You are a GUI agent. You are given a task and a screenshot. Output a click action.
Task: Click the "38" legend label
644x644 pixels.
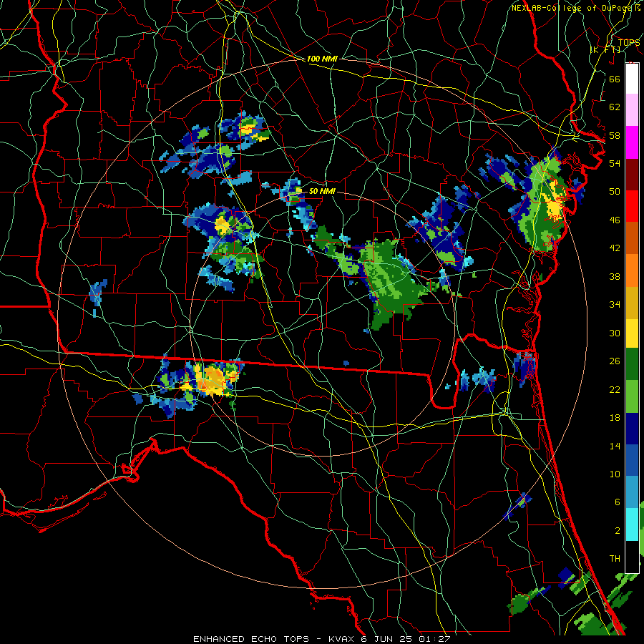click(x=615, y=276)
